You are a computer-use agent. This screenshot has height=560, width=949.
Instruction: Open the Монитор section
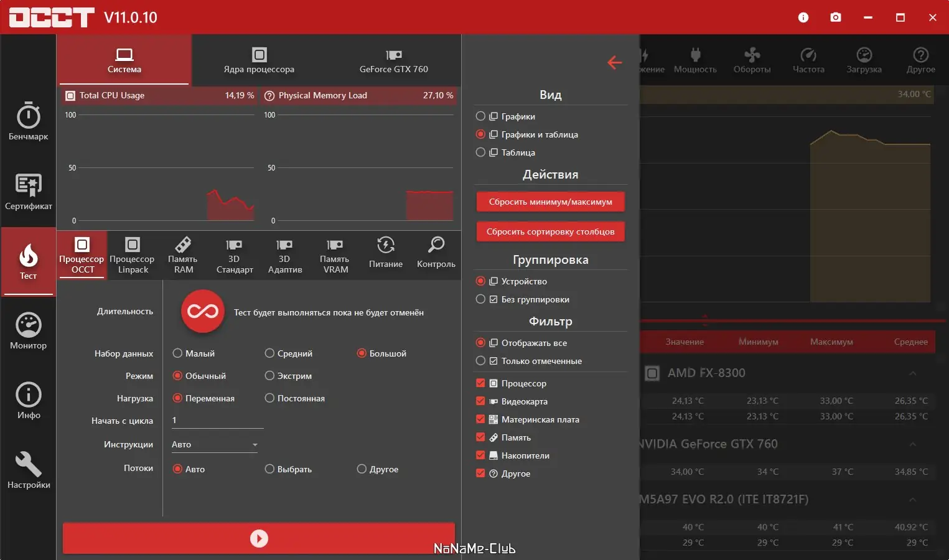(x=28, y=330)
